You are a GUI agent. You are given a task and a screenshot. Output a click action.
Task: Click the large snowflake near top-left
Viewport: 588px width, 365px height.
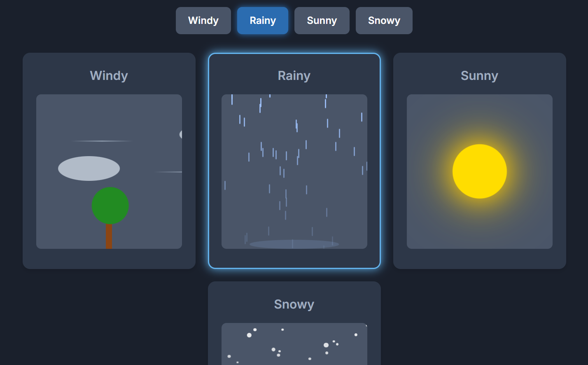(x=249, y=335)
